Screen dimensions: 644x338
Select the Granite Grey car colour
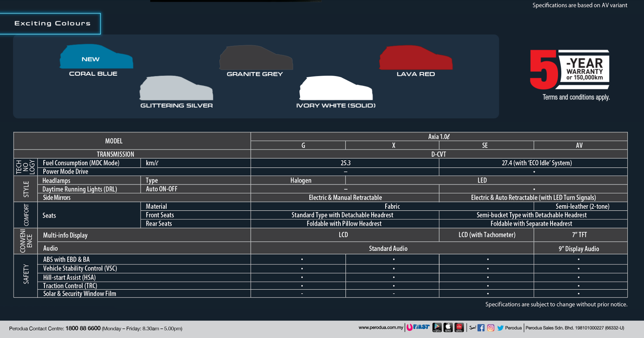pos(256,58)
